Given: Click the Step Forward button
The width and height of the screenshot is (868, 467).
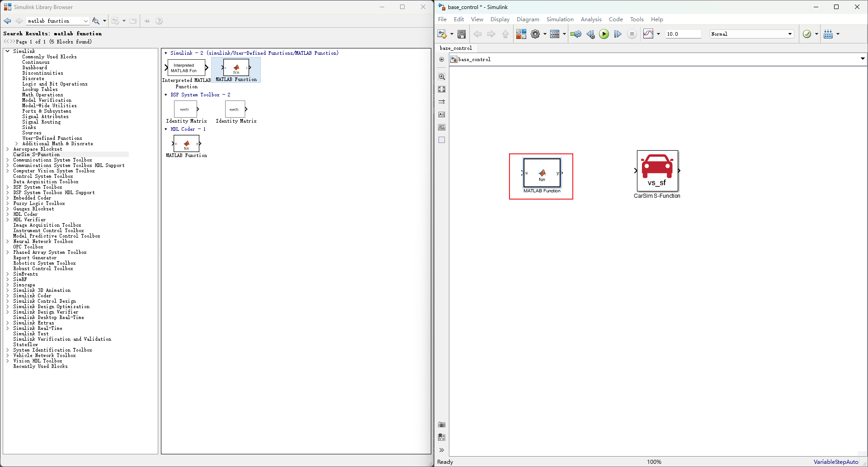Looking at the screenshot, I should coord(618,34).
